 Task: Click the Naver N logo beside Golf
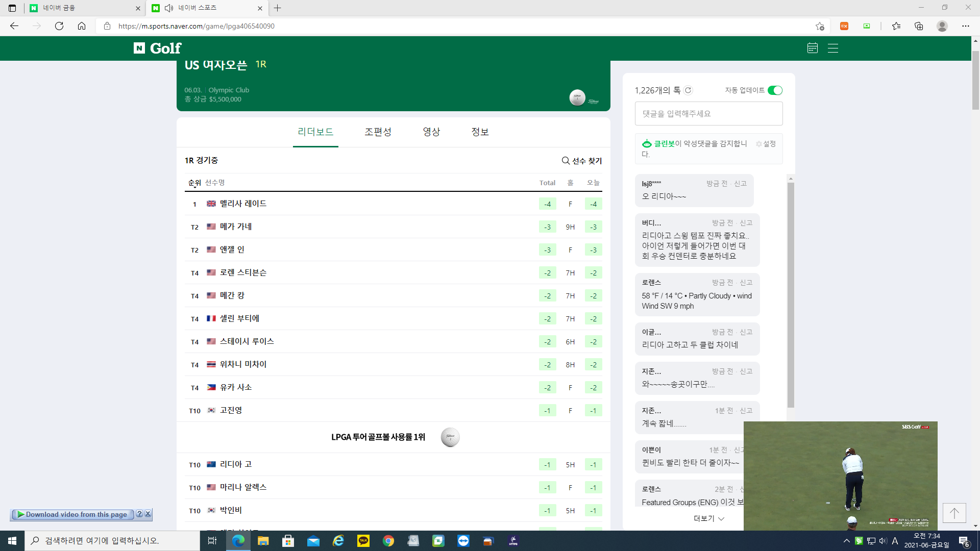coord(139,48)
